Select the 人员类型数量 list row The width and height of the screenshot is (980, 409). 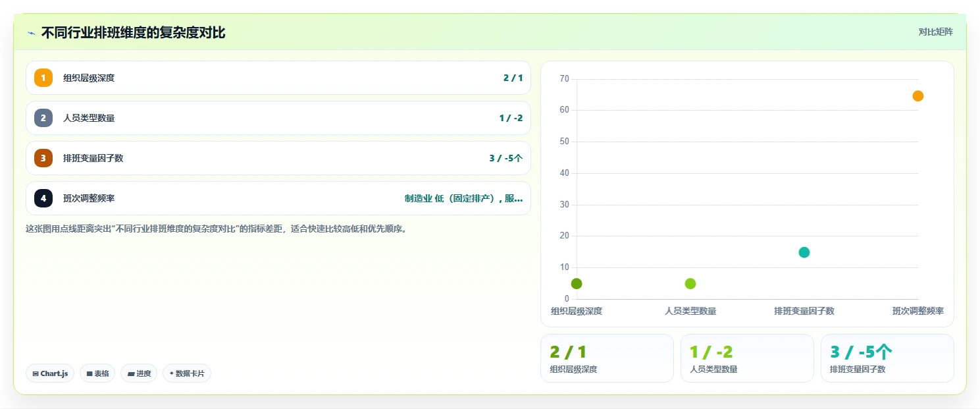[278, 118]
